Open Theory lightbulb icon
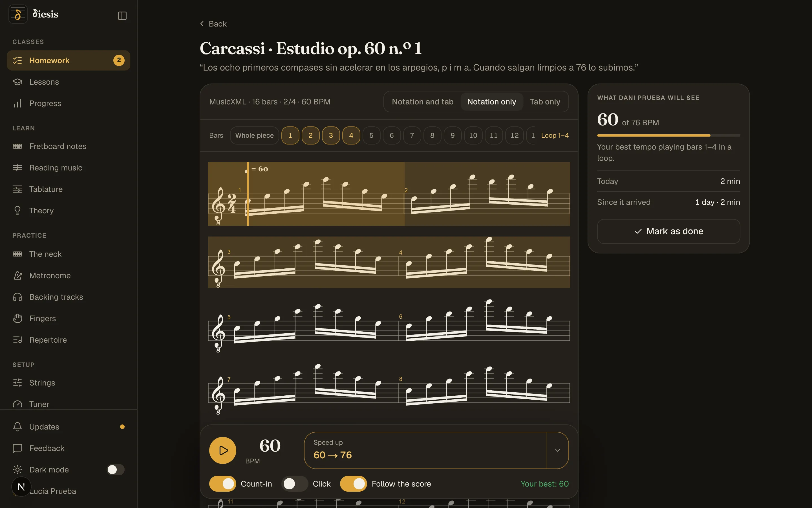Viewport: 812px width, 508px height. (x=17, y=211)
